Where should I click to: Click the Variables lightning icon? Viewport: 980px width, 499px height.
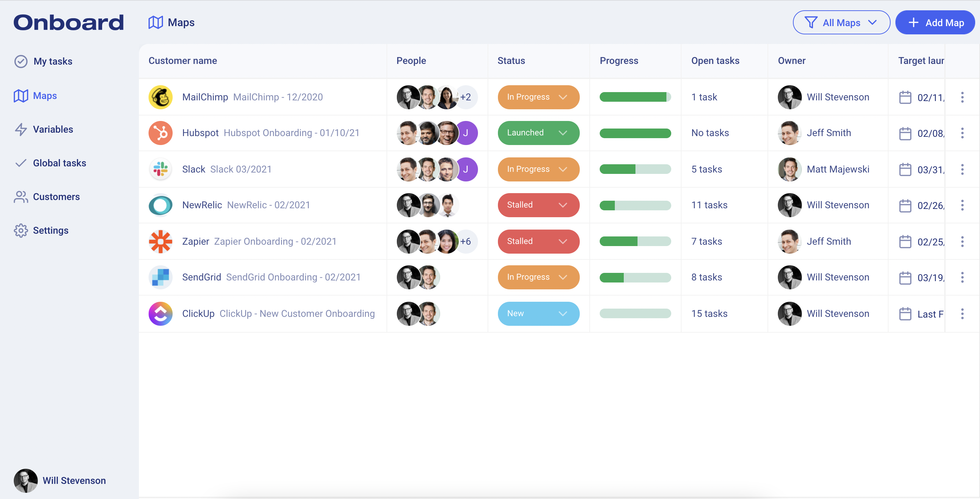pos(21,129)
